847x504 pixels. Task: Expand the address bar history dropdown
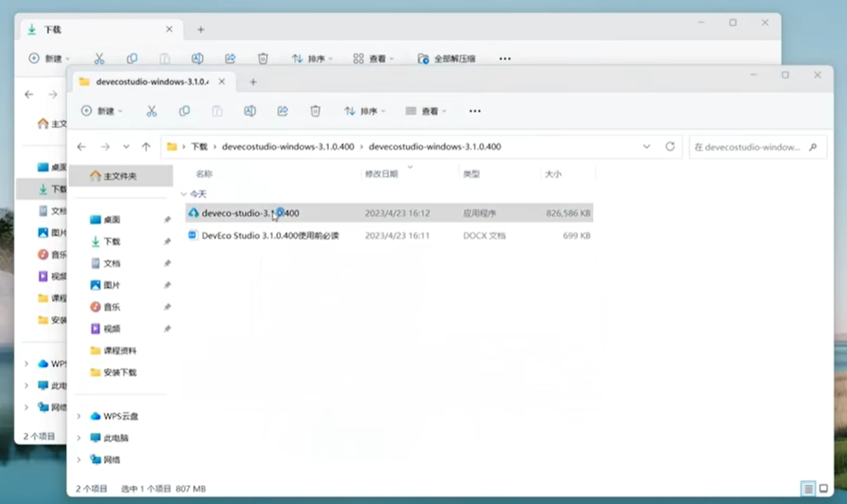[647, 146]
